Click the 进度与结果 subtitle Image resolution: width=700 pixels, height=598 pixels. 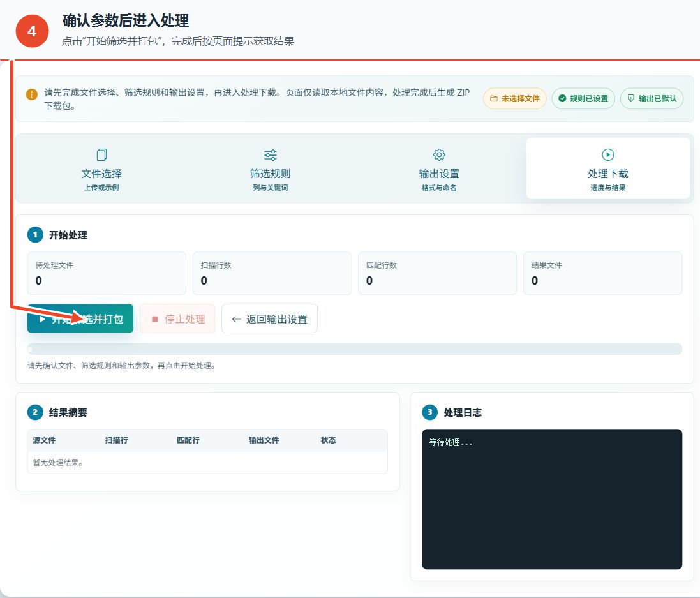click(x=607, y=188)
